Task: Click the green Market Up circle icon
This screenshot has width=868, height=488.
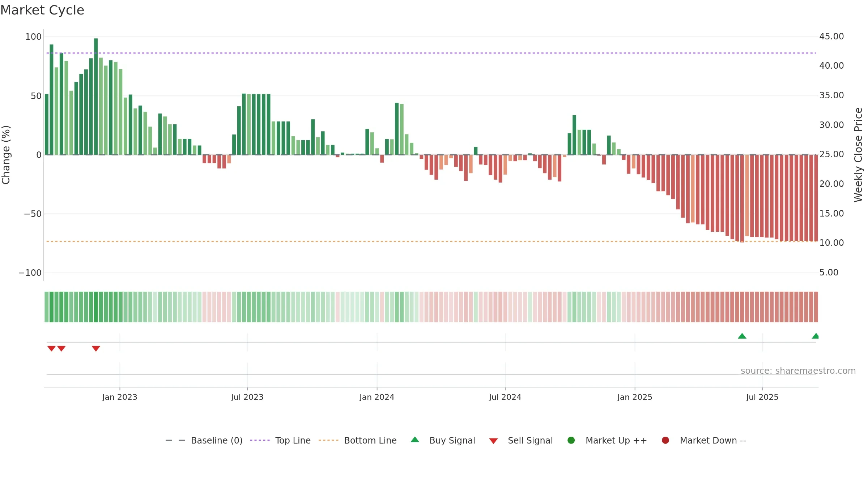Action: [571, 440]
